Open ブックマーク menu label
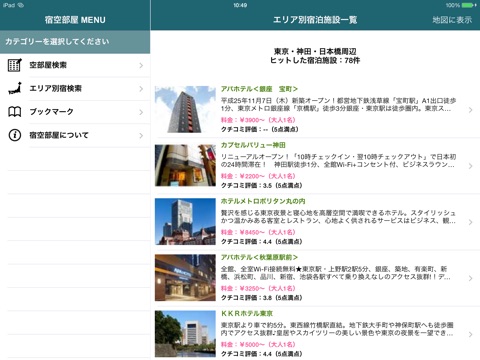The width and height of the screenshot is (480, 360). coord(51,112)
